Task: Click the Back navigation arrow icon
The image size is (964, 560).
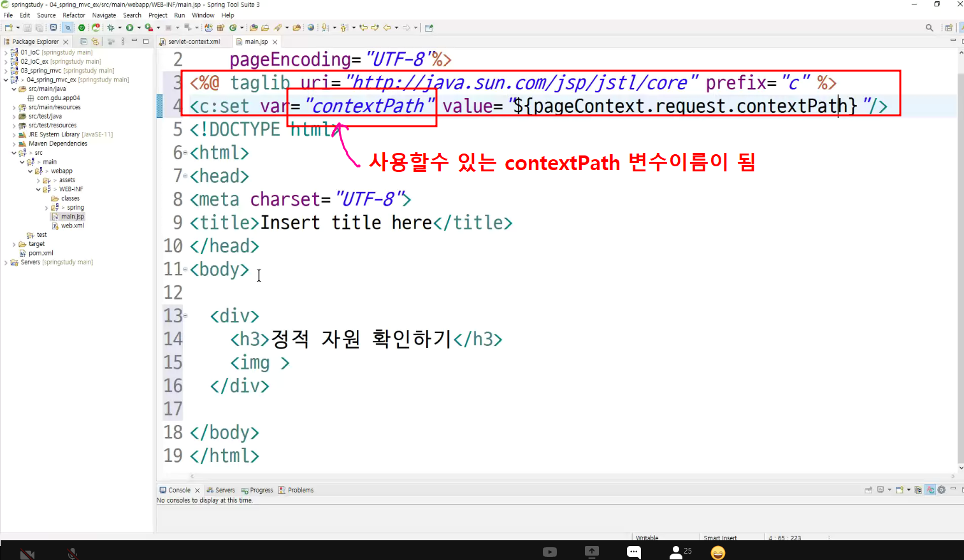Action: (387, 27)
